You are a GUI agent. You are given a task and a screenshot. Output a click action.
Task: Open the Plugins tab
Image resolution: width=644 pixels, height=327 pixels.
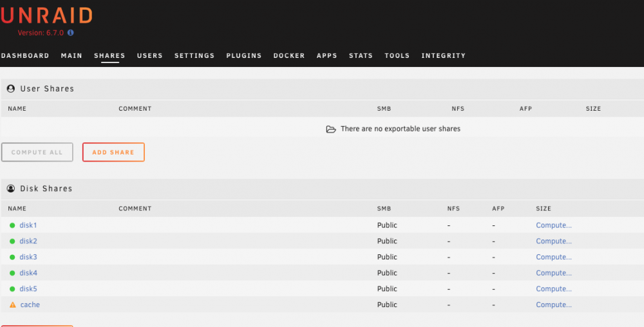click(x=244, y=55)
